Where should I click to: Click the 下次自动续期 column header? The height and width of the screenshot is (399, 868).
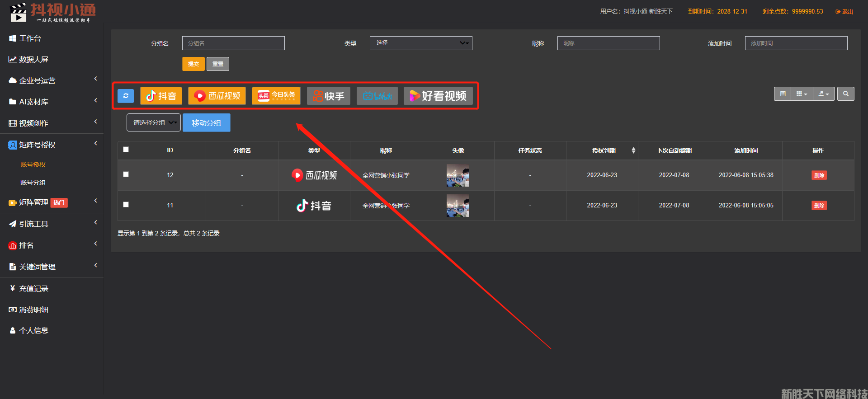[x=674, y=150]
